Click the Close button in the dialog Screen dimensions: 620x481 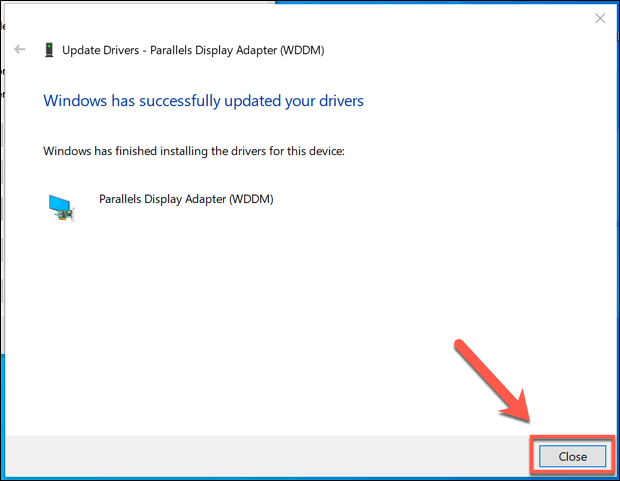coord(572,456)
